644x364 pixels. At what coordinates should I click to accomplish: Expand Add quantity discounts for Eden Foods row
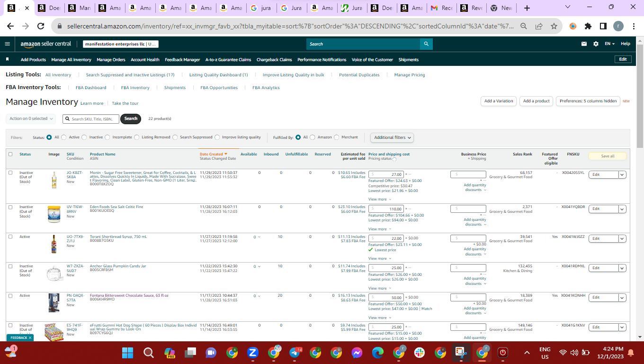[475, 222]
